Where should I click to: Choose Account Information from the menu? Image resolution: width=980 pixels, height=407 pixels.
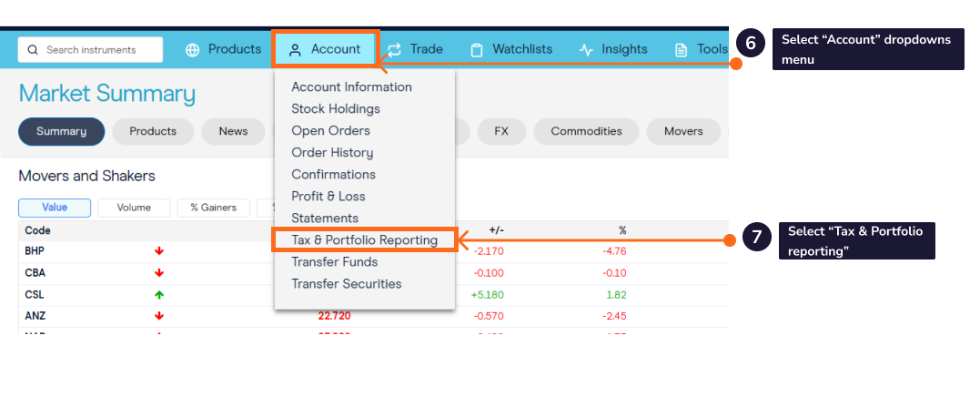tap(351, 86)
